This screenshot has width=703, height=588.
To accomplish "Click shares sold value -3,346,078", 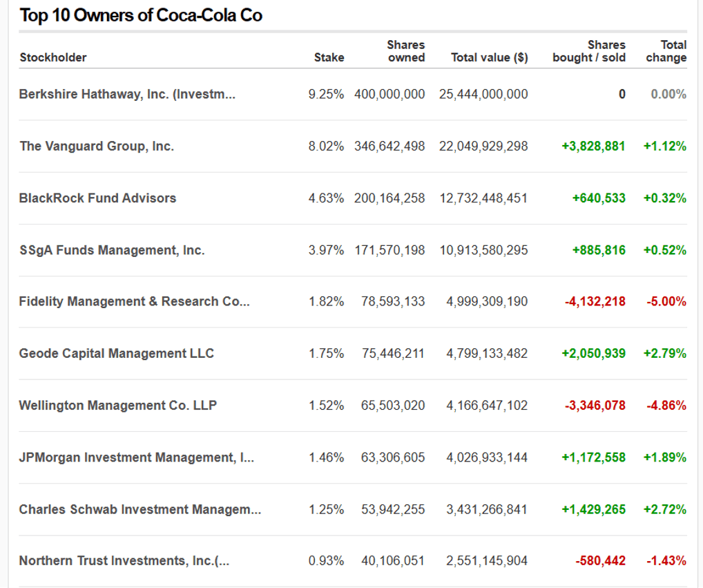I will tap(595, 406).
